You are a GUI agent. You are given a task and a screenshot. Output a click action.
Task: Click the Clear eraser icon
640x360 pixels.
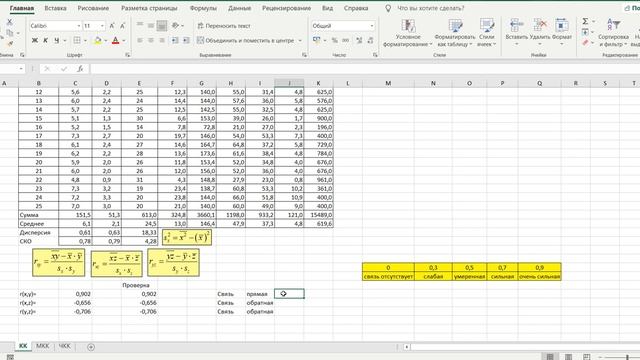tap(585, 42)
